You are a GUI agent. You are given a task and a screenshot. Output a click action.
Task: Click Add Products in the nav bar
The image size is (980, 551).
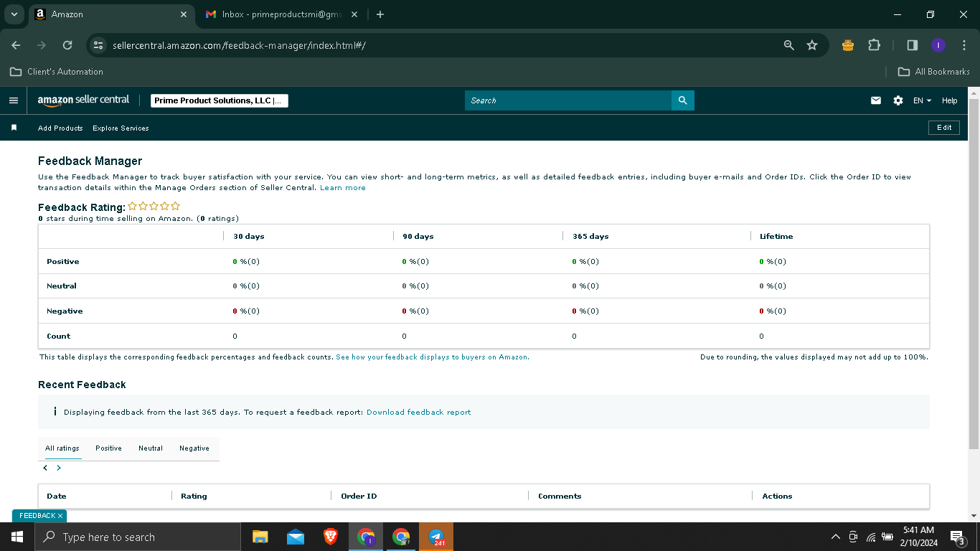[x=60, y=128]
